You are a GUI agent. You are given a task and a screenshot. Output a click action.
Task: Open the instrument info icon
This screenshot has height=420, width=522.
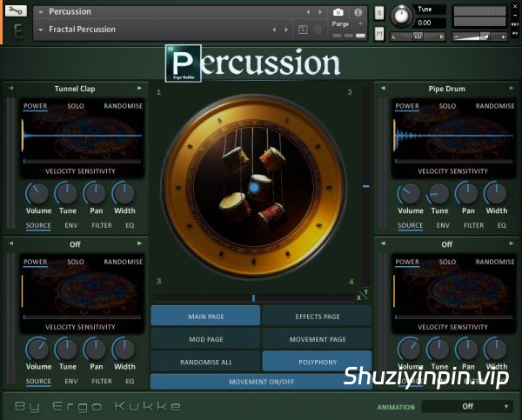click(x=358, y=12)
